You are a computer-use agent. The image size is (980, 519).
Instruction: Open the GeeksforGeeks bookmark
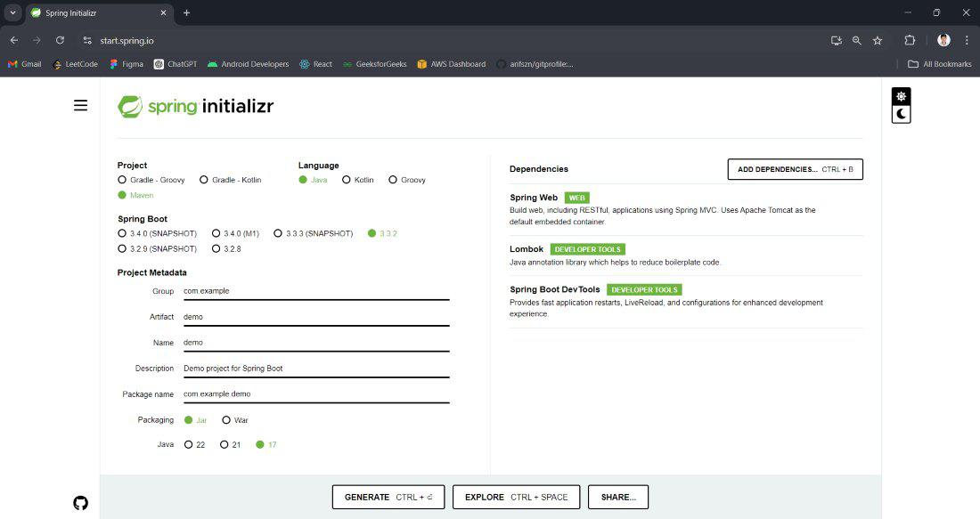click(x=374, y=64)
